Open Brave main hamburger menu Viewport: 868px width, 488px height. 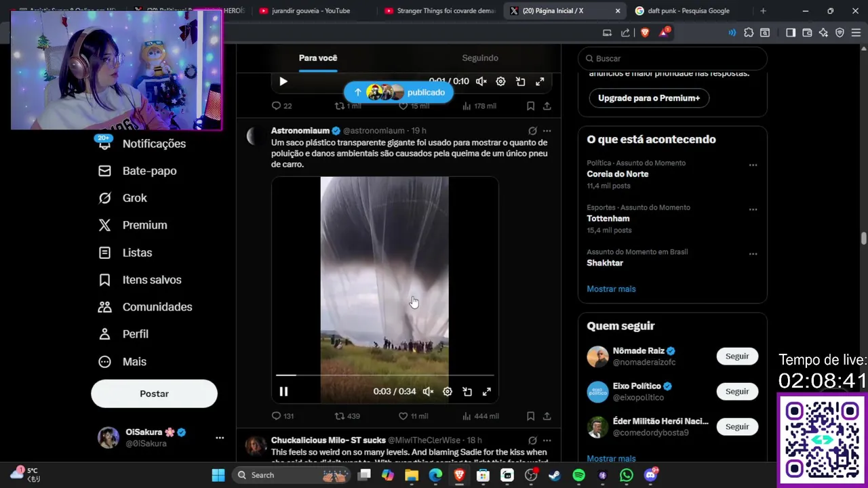coord(856,33)
